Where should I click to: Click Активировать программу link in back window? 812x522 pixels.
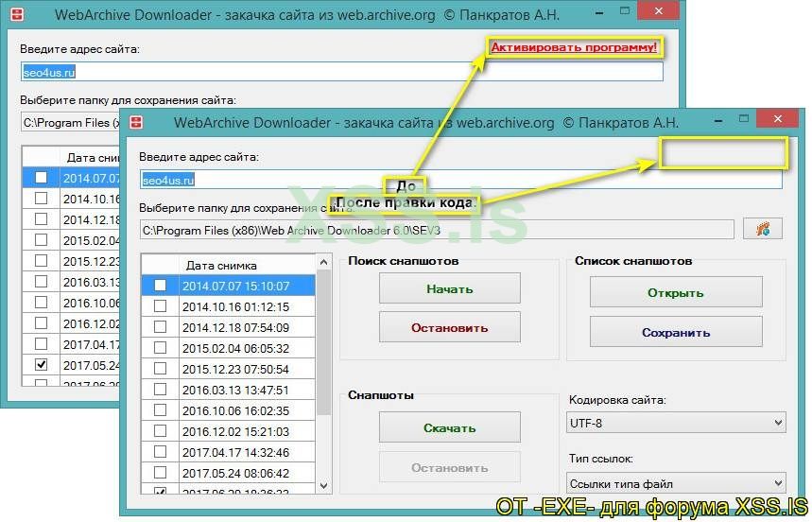[574, 47]
